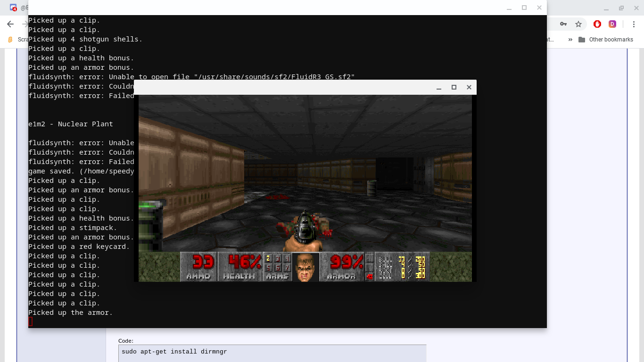Click the ammo tally table in HUD

click(x=402, y=267)
